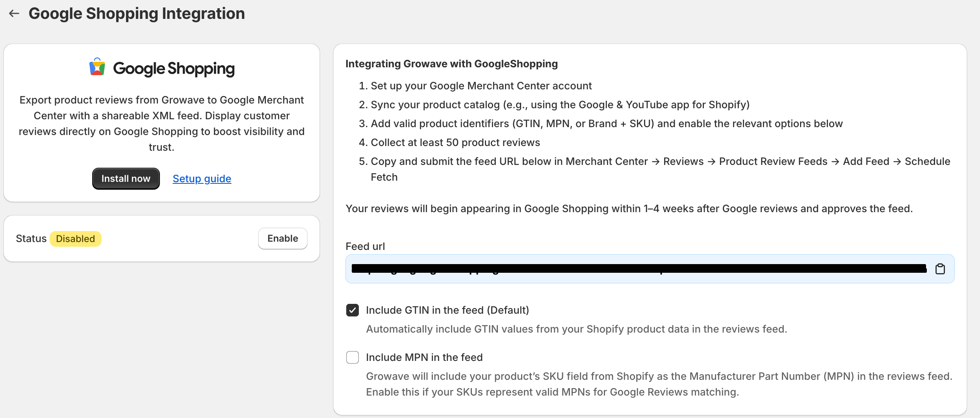Viewport: 980px width, 418px height.
Task: Click the Integrating Growave with GoogleShopping heading
Action: (x=451, y=64)
